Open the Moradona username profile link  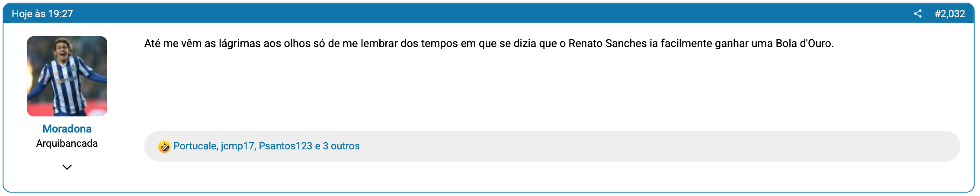[67, 129]
